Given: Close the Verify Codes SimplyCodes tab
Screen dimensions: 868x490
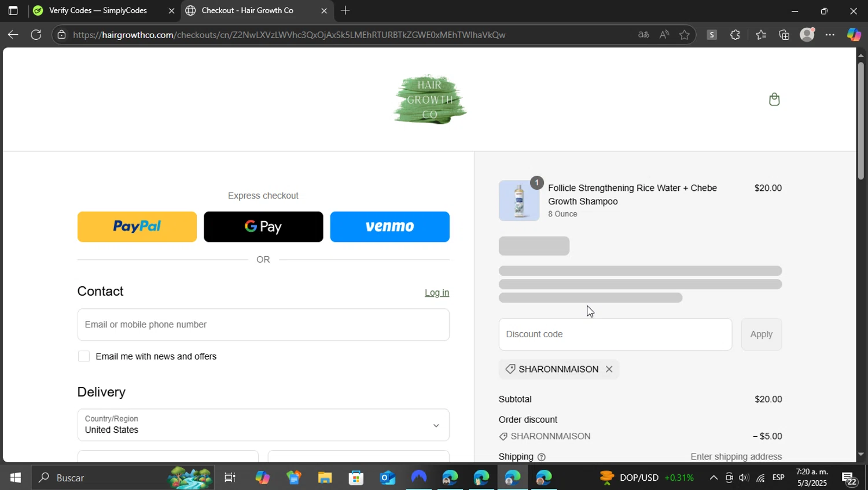Looking at the screenshot, I should tap(171, 10).
